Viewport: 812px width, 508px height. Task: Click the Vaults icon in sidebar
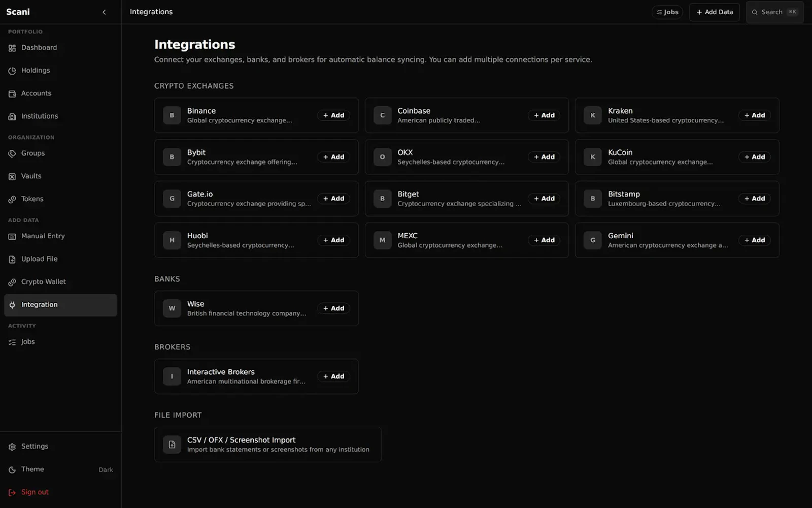point(12,177)
